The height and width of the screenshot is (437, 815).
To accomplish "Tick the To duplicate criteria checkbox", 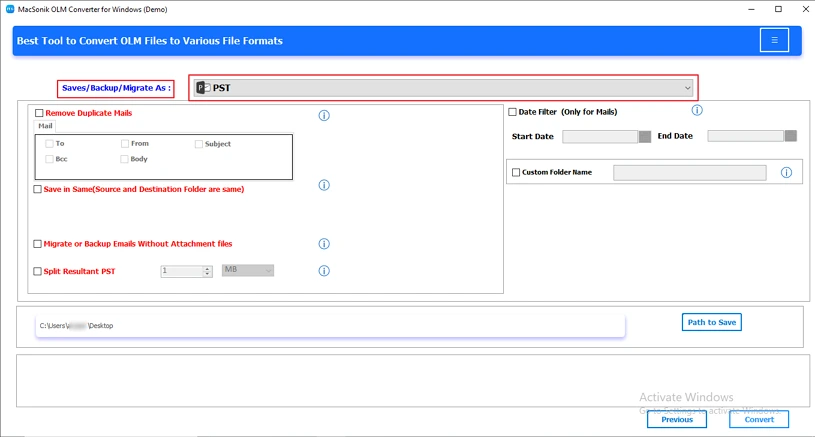I will [x=49, y=143].
